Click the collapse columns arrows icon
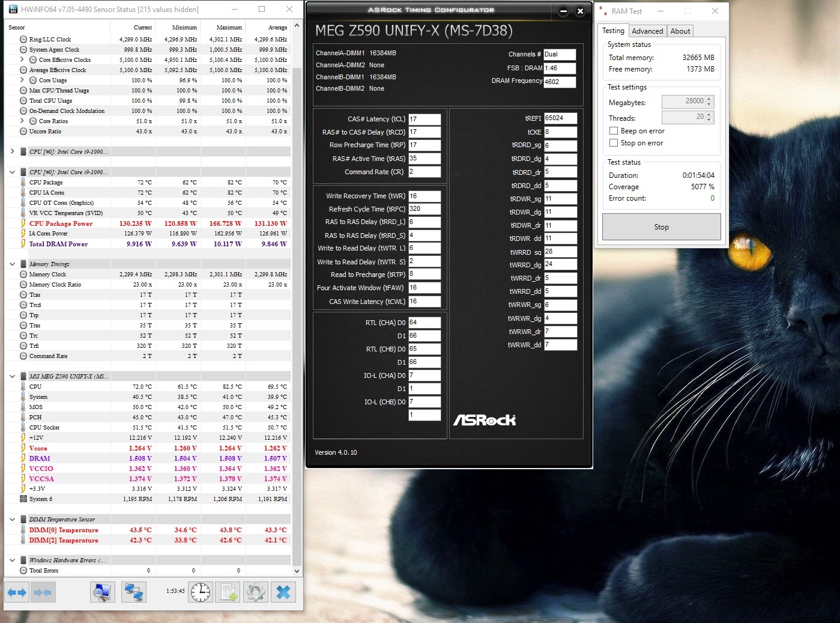Screen dimensions: 840x623 coord(42,592)
